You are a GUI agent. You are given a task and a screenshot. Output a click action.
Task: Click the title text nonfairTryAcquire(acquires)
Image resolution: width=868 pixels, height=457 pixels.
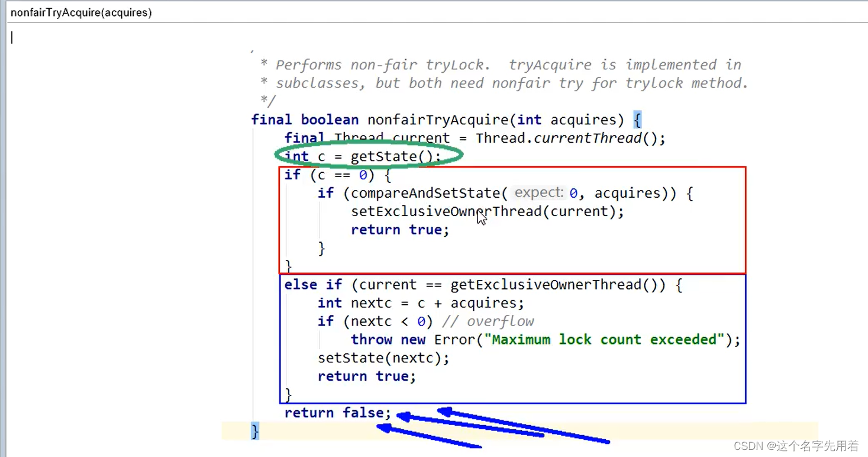tap(81, 12)
